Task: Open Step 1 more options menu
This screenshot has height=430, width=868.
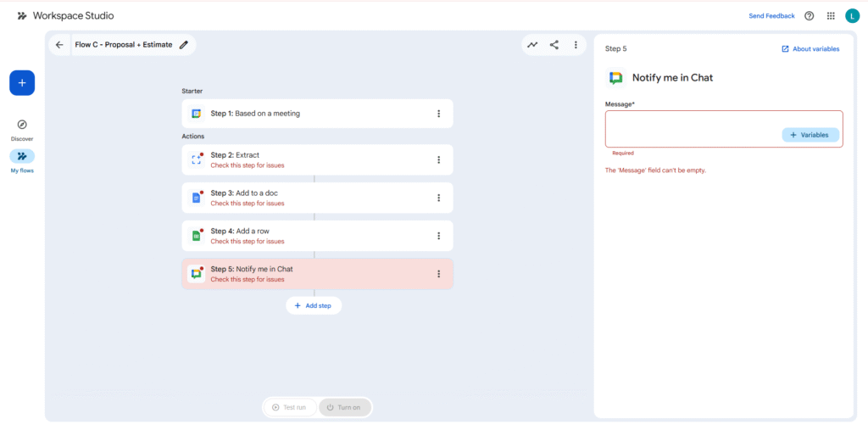Action: (x=438, y=114)
